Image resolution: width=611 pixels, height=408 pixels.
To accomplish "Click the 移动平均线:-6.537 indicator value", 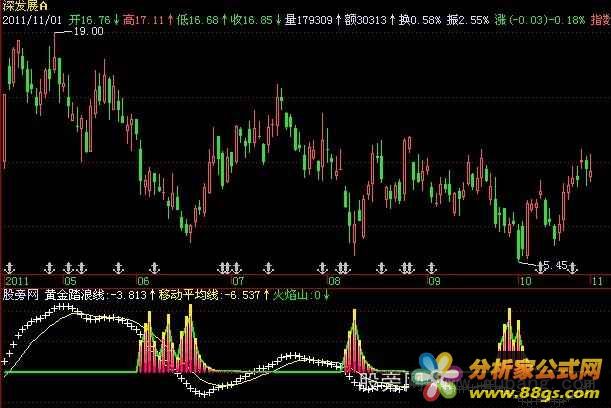I will pos(209,295).
